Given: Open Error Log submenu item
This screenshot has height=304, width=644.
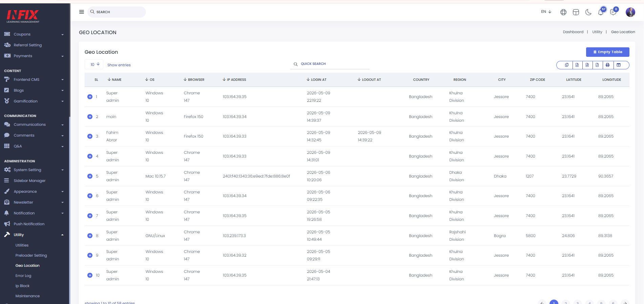Looking at the screenshot, I should pos(23,276).
